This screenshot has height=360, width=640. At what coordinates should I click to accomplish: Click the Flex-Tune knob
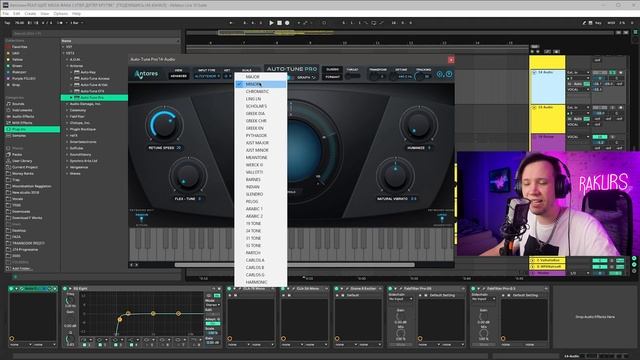pyautogui.click(x=187, y=176)
